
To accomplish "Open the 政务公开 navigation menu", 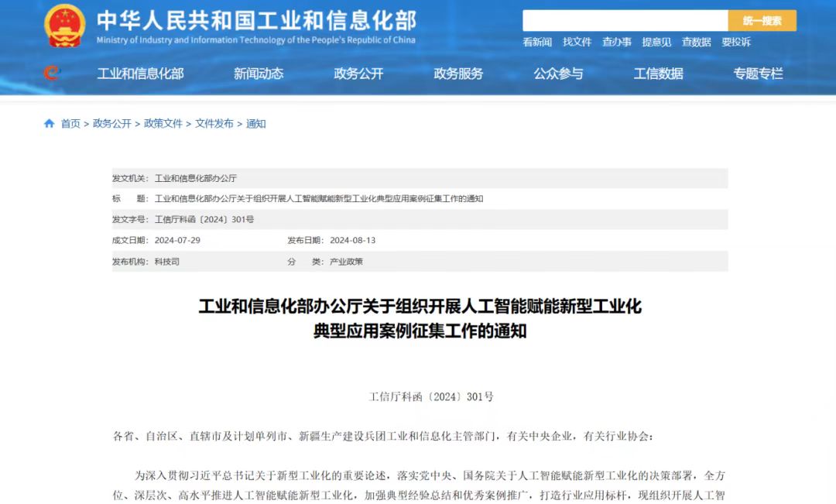I will (358, 74).
